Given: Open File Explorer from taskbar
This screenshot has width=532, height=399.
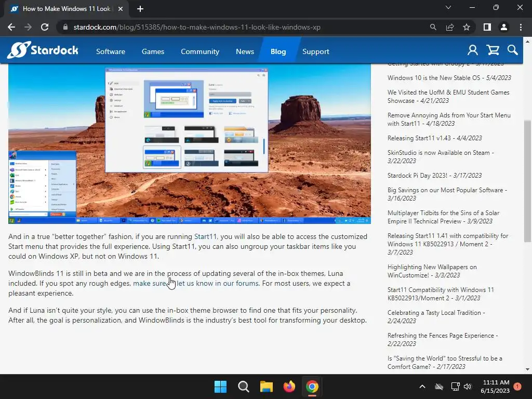Looking at the screenshot, I should [267, 387].
